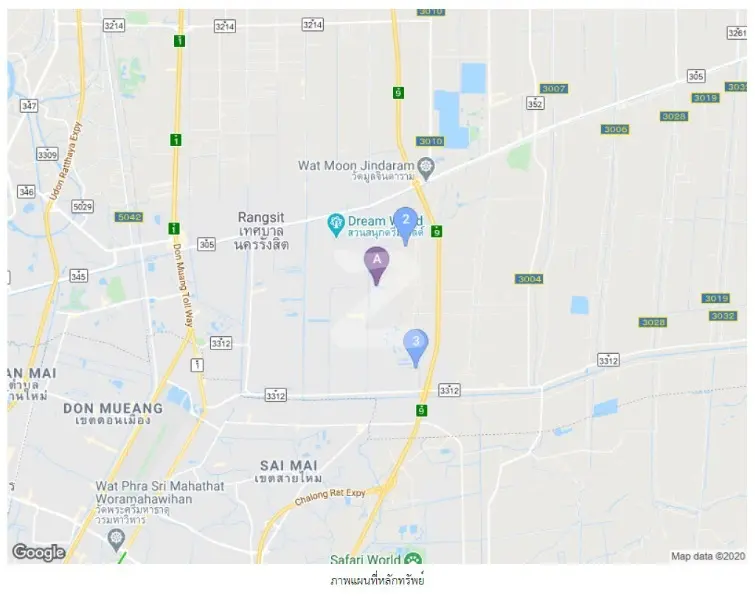Click the Chalong Rat Expy road label

coord(330,496)
